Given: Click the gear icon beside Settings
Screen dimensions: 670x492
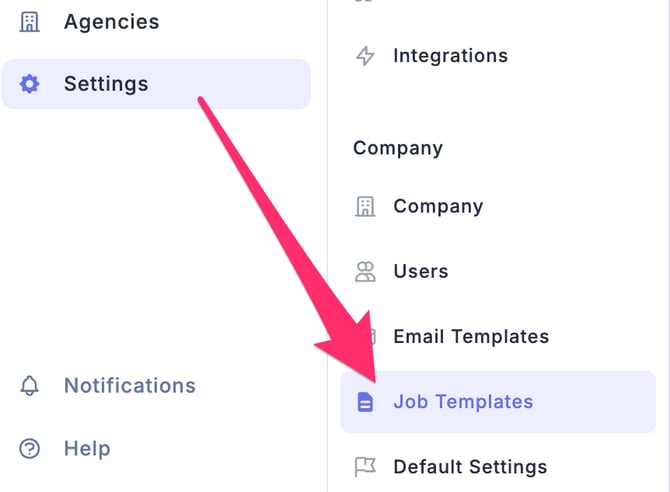Looking at the screenshot, I should (x=30, y=84).
